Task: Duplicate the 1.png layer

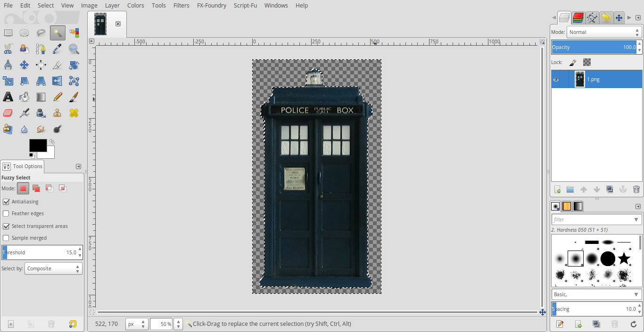Action: [610, 189]
